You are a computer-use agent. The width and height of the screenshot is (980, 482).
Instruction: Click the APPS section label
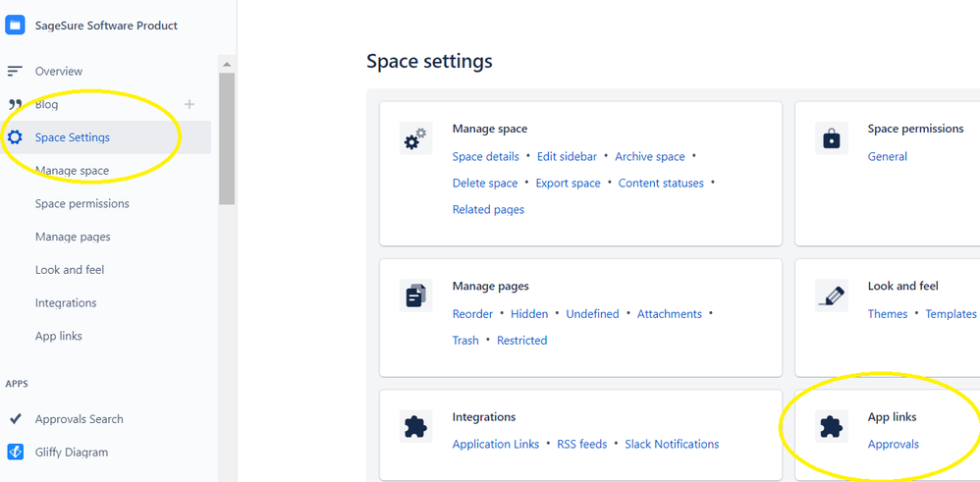click(x=17, y=383)
